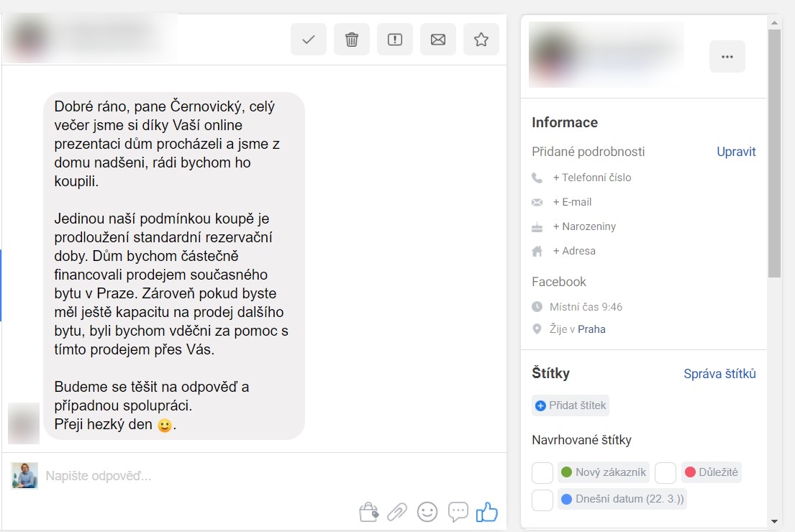Attach a file with paperclip icon

(397, 512)
